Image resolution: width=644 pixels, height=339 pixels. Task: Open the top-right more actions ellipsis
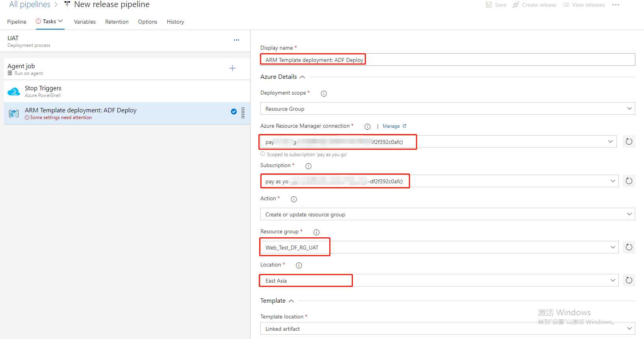(616, 5)
